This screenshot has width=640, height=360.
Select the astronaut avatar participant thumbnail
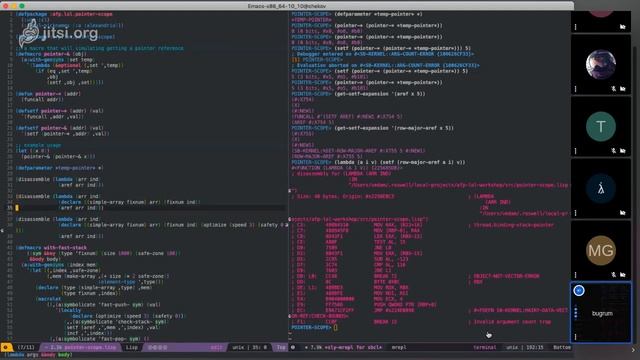pyautogui.click(x=601, y=64)
